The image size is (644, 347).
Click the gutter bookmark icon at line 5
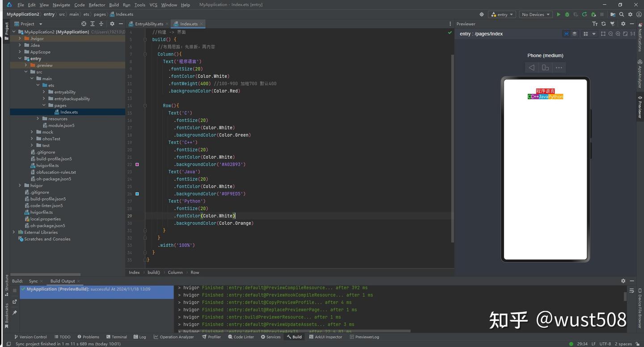click(145, 39)
